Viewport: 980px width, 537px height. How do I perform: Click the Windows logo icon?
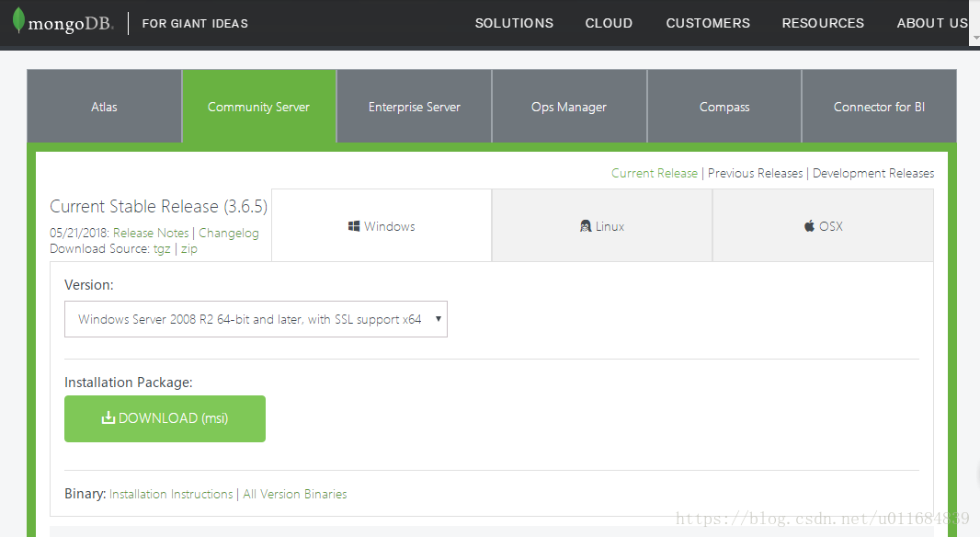[x=354, y=226]
